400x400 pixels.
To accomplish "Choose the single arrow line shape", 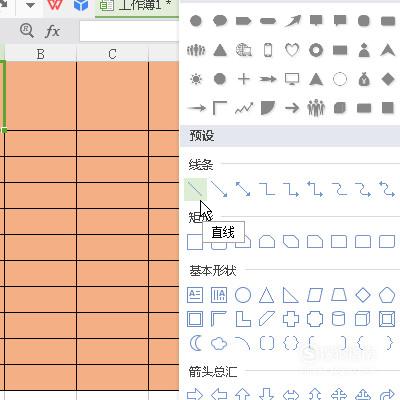I will 219,189.
